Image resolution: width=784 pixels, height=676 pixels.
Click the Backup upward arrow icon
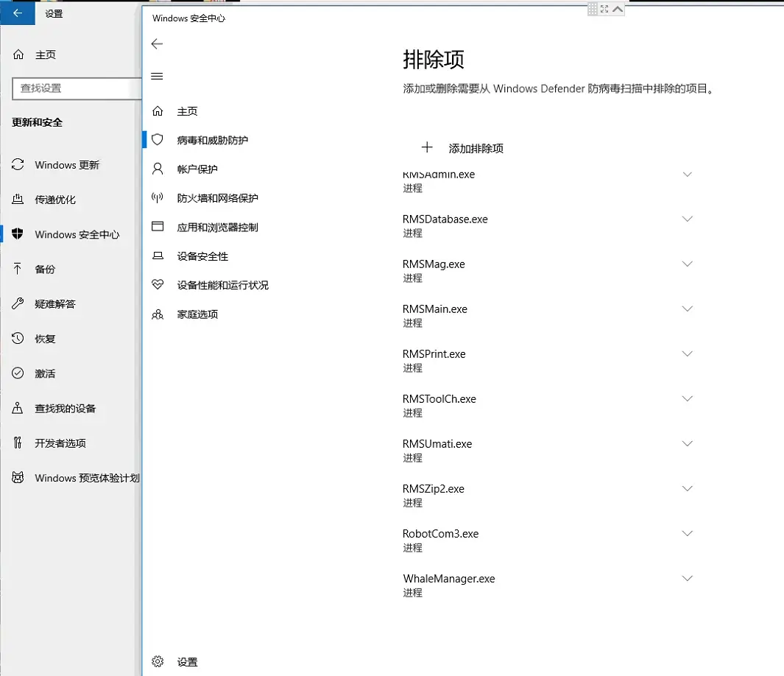pos(18,269)
